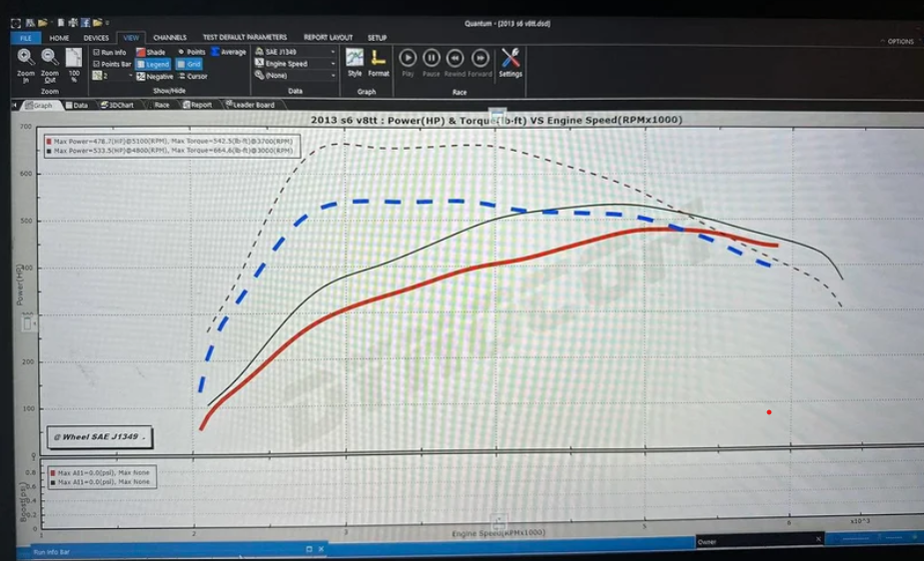Reset zoom with the 100% icon

tap(74, 57)
